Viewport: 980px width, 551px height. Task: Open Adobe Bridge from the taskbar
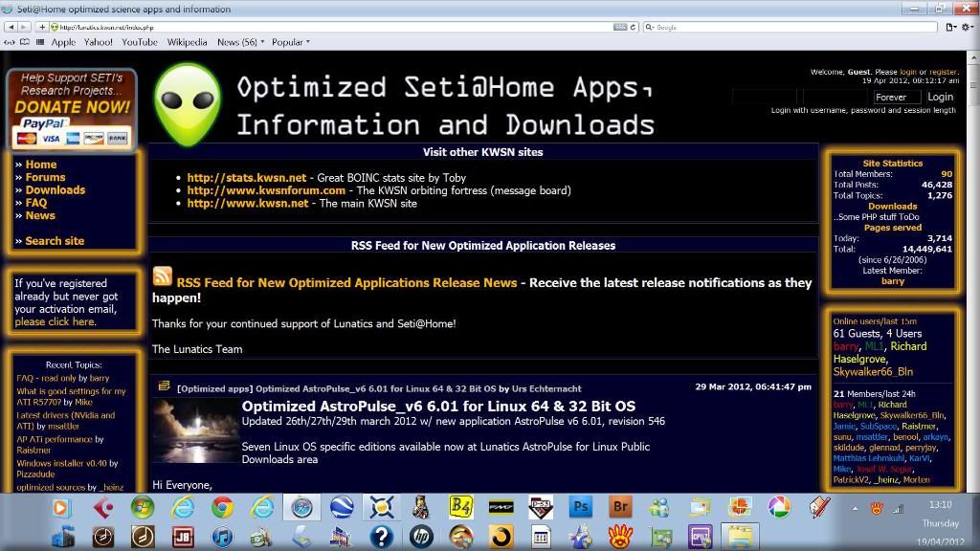[620, 507]
